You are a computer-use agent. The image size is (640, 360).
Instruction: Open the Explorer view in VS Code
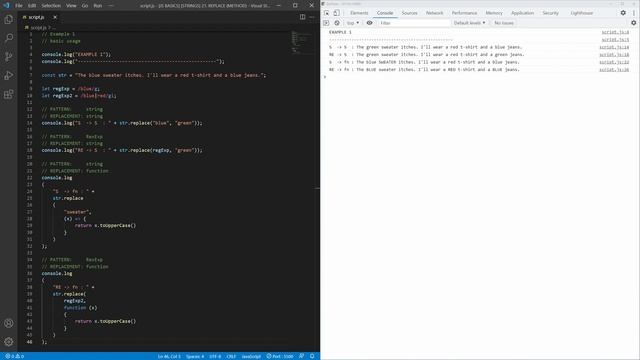tap(9, 19)
